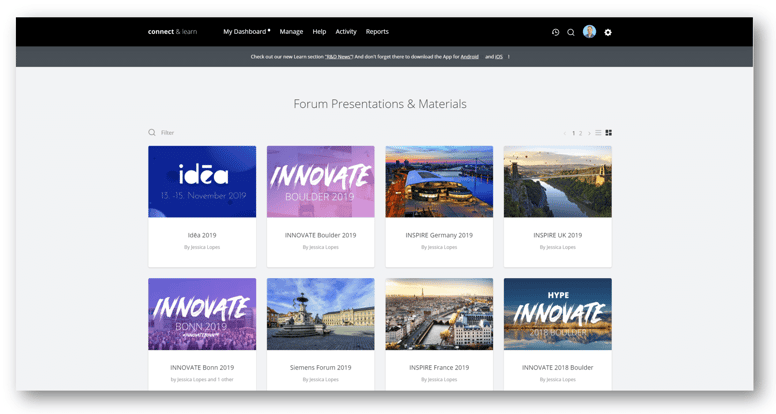
Task: Open the Help menu
Action: click(319, 32)
